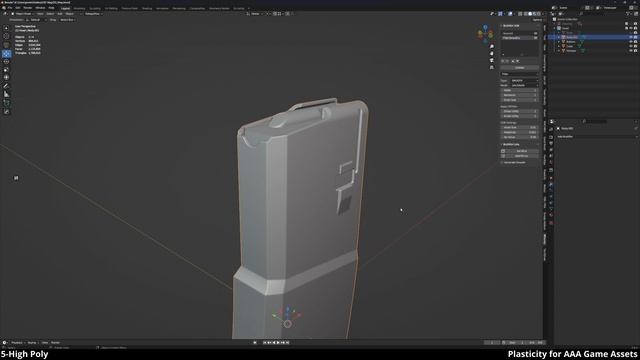Open the File menu
The image size is (640, 360).
10,8
